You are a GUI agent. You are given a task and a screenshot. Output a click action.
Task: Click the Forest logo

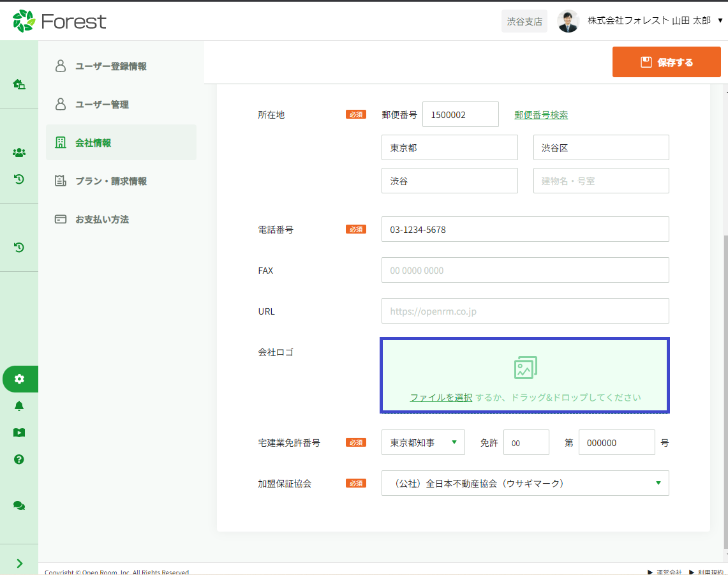click(59, 21)
